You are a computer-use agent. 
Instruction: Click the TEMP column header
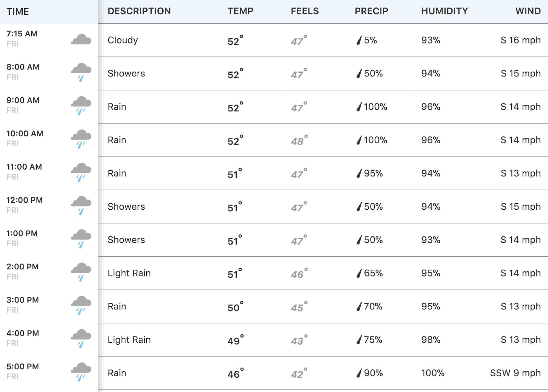(240, 11)
